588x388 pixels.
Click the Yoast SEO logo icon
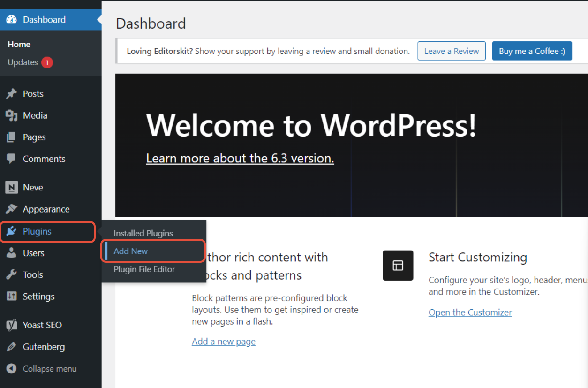(x=11, y=325)
